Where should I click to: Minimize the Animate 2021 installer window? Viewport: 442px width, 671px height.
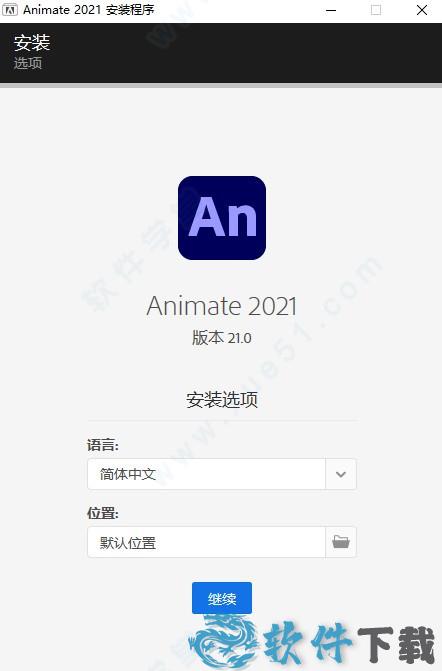(331, 10)
